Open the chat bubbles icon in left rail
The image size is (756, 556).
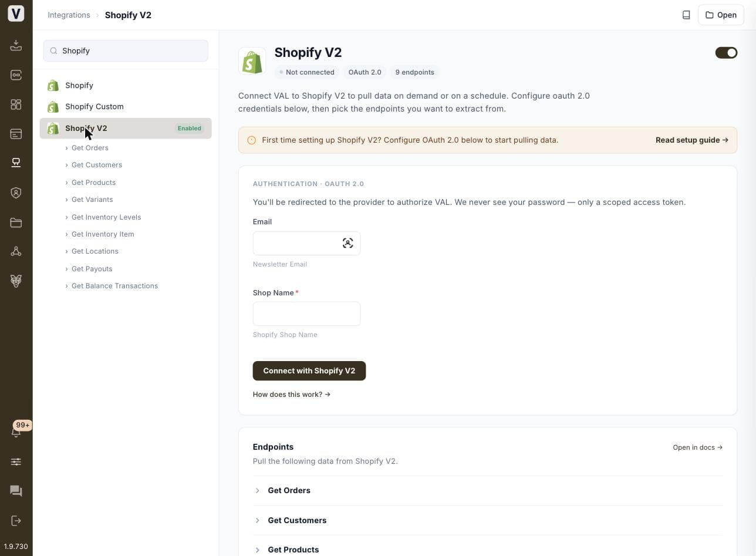[16, 491]
